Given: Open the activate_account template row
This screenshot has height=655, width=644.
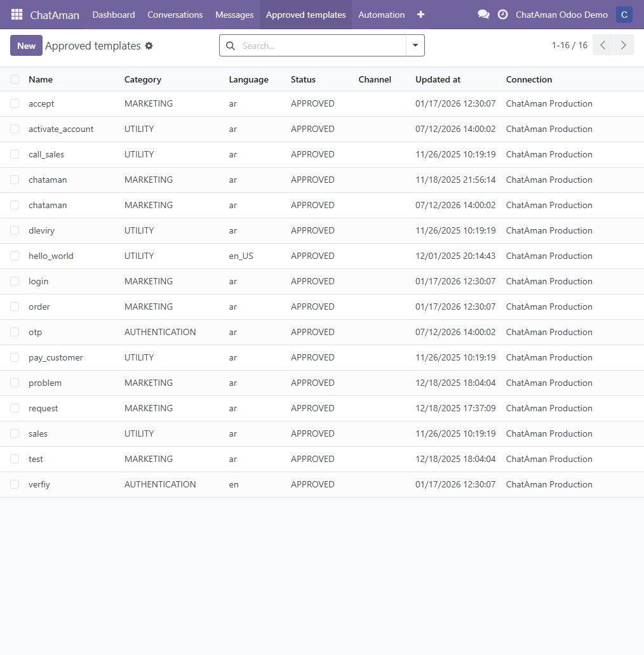Looking at the screenshot, I should [x=322, y=129].
